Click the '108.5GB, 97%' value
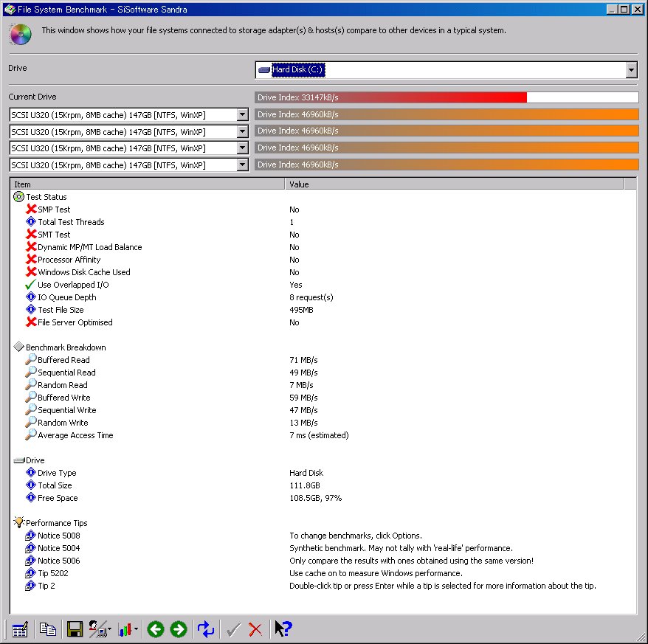 (x=315, y=498)
